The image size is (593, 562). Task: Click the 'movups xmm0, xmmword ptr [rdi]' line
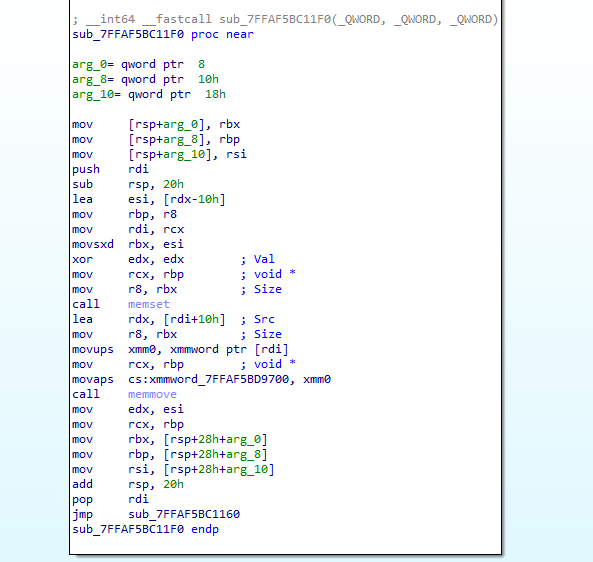(x=180, y=349)
